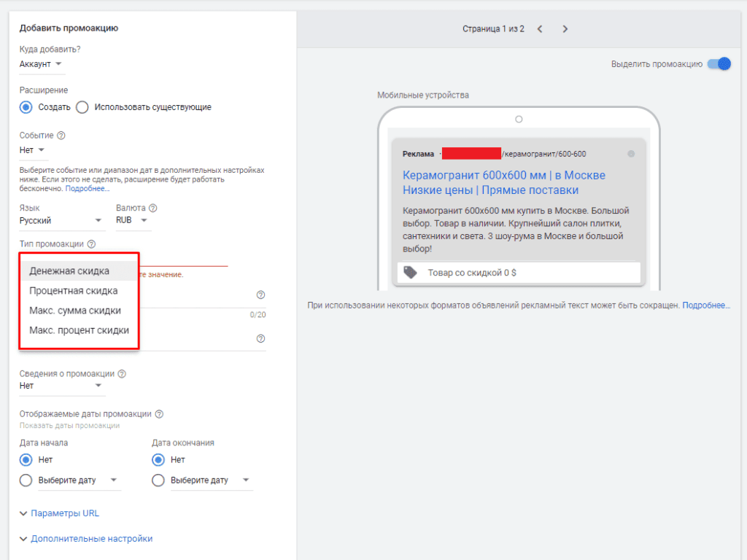The height and width of the screenshot is (560, 747).
Task: Select Нет under Дата начала
Action: coord(26,459)
